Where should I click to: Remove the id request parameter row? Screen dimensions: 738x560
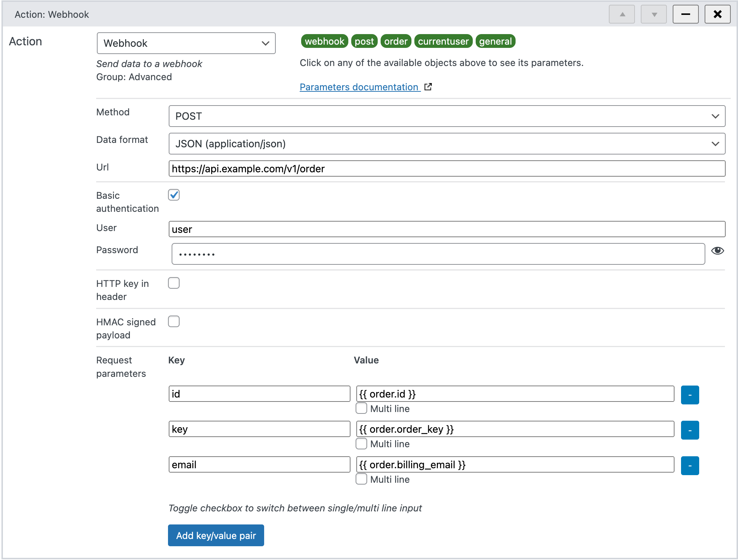(690, 395)
